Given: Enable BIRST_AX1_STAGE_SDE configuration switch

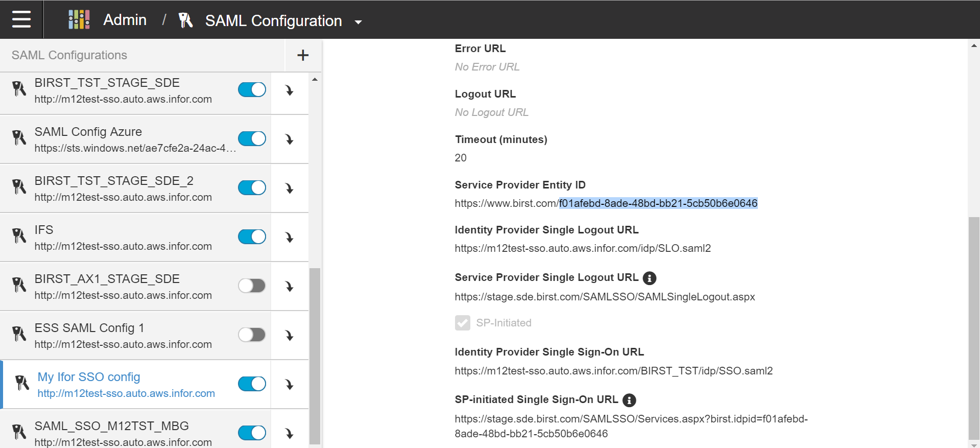Looking at the screenshot, I should point(252,286).
